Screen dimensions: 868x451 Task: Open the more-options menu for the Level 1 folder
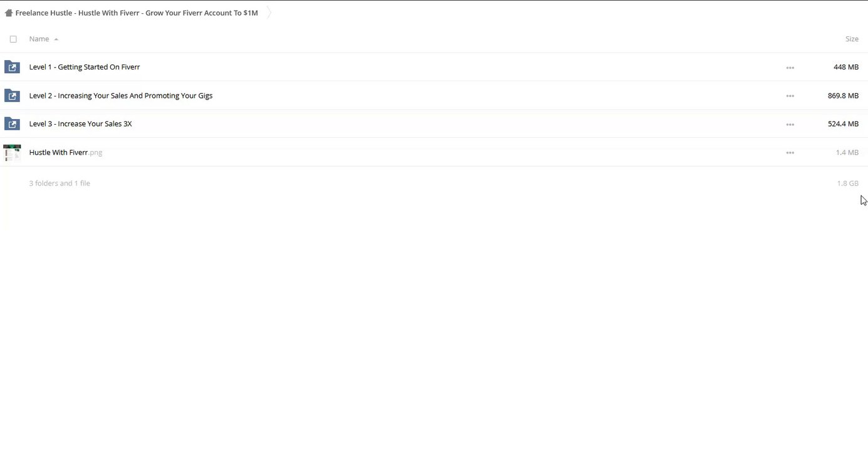pyautogui.click(x=790, y=68)
